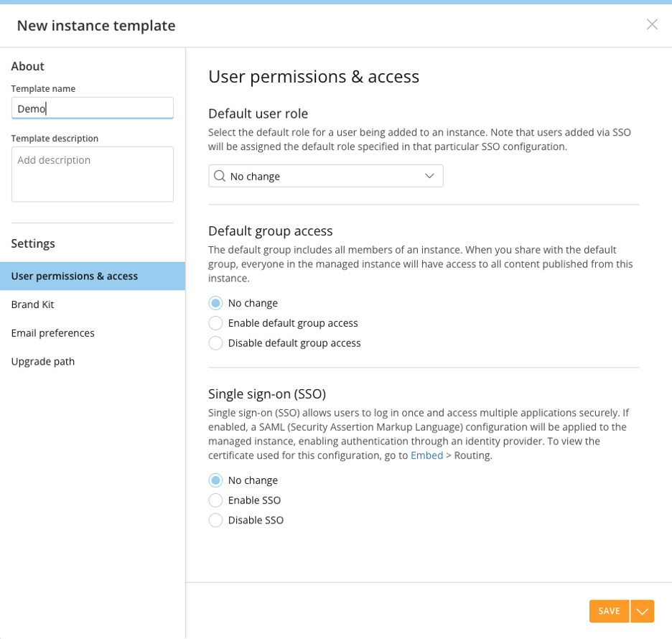Follow the Embed link
The image size is (672, 639).
pos(426,455)
